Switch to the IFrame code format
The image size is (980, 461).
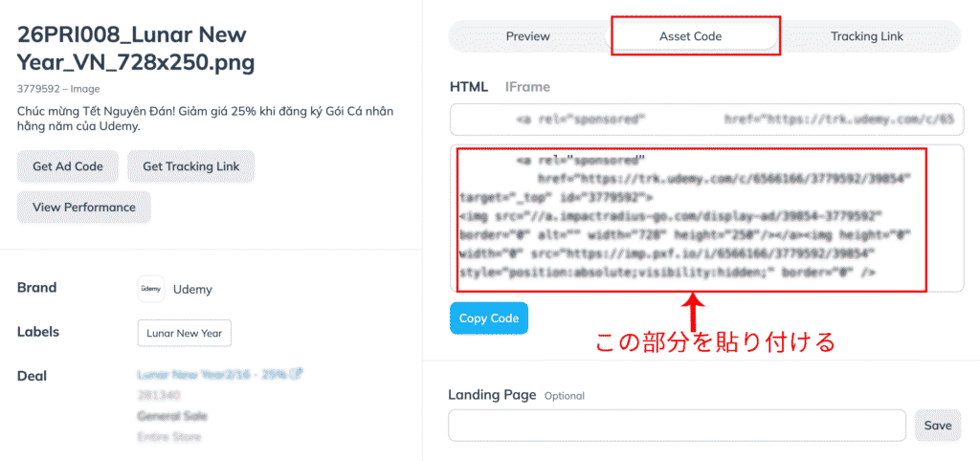pyautogui.click(x=527, y=87)
